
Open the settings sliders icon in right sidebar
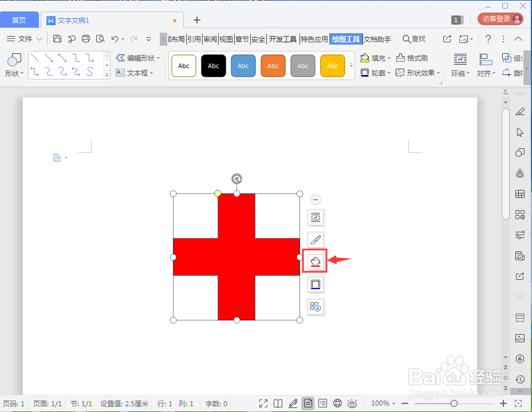point(520,235)
